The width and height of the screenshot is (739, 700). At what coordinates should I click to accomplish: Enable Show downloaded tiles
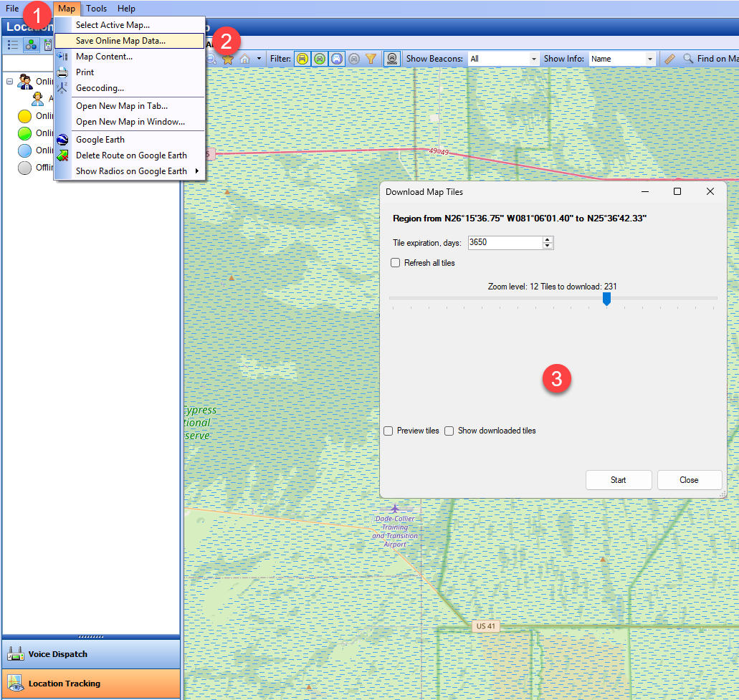pyautogui.click(x=449, y=431)
